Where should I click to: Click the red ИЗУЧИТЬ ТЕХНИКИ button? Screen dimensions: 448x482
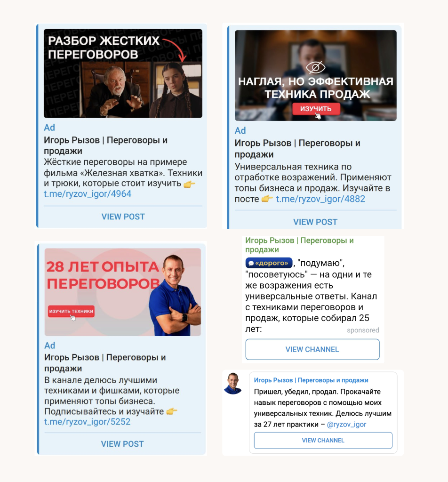point(71,311)
